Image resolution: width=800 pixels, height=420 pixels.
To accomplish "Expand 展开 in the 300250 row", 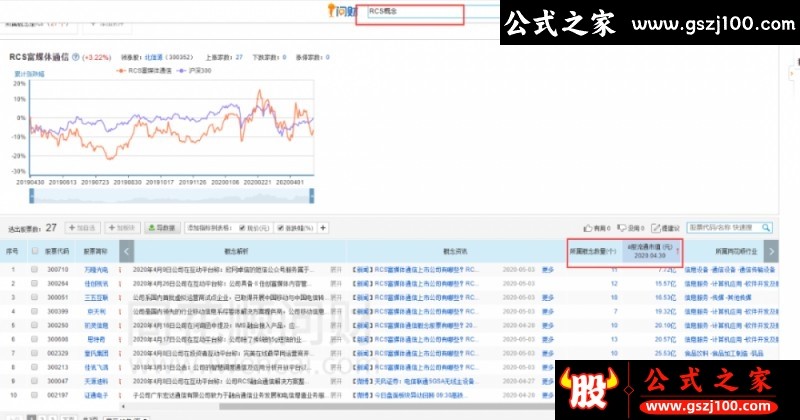I will click(x=336, y=325).
